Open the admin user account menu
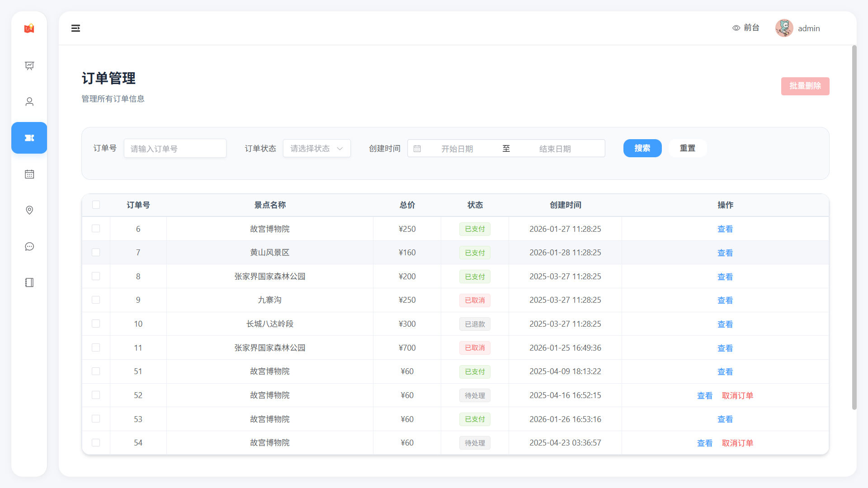Viewport: 868px width, 488px height. [x=798, y=28]
